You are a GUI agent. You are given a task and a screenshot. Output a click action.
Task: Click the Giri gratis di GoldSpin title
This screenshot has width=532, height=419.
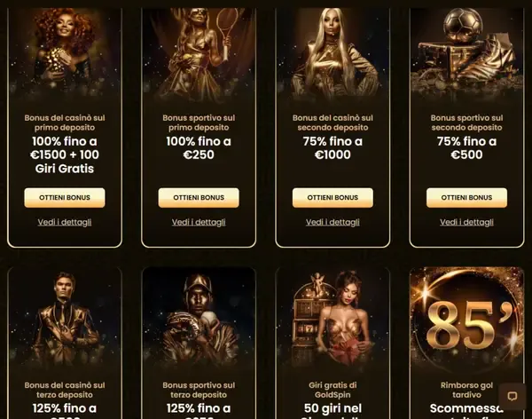332,390
